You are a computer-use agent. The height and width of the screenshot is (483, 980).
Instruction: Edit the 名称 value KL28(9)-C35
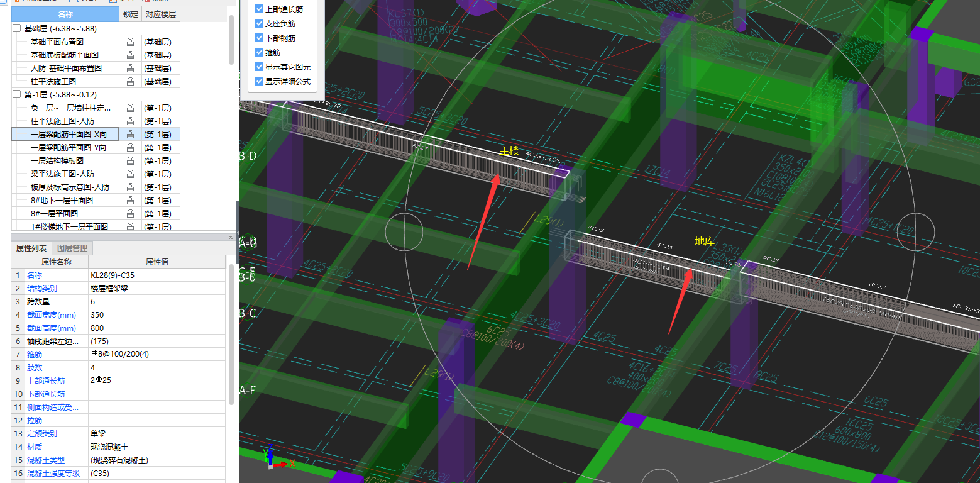tap(157, 275)
